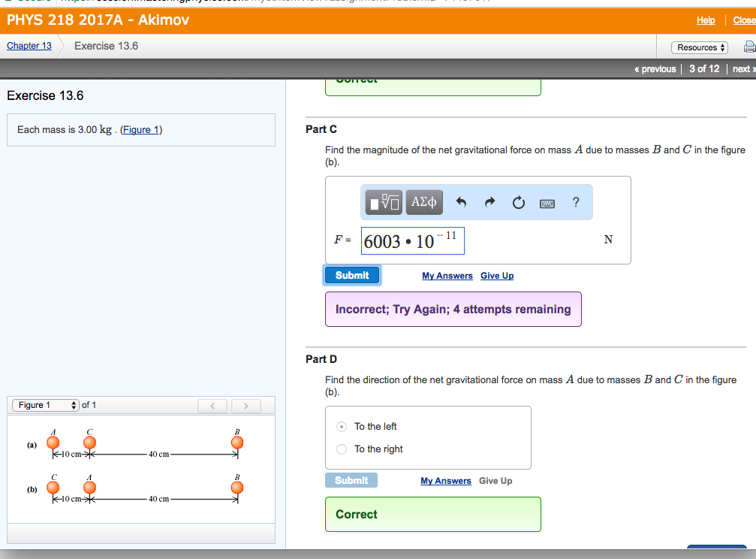Image resolution: width=756 pixels, height=559 pixels.
Task: Open My Answers for Part C
Action: coord(447,276)
